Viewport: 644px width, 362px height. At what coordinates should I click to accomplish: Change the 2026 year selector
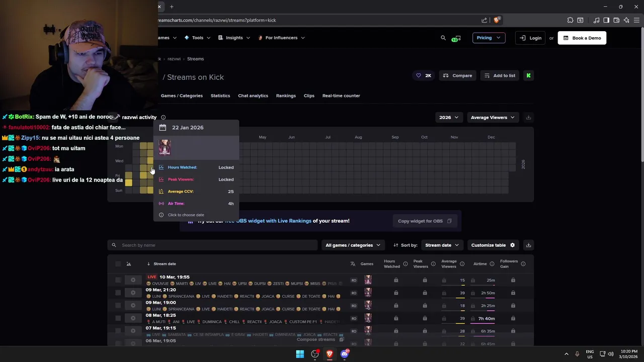coord(448,117)
